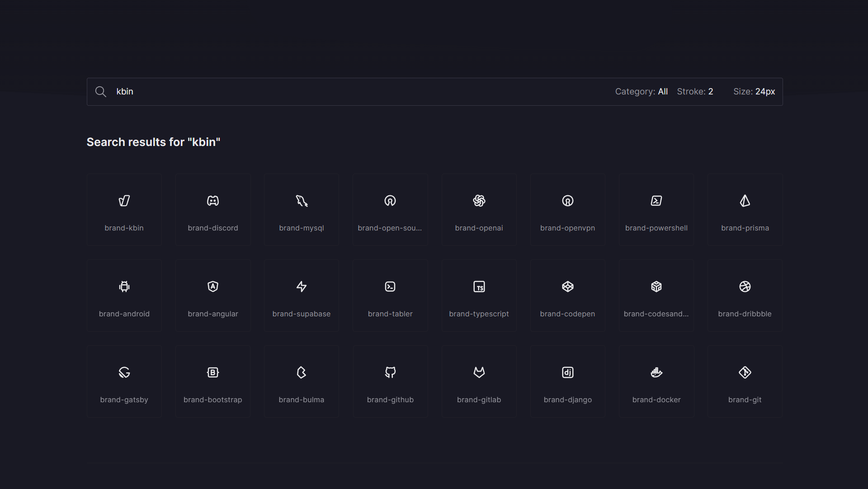Click the "brand-kbin" label text
The image size is (868, 489).
[124, 228]
